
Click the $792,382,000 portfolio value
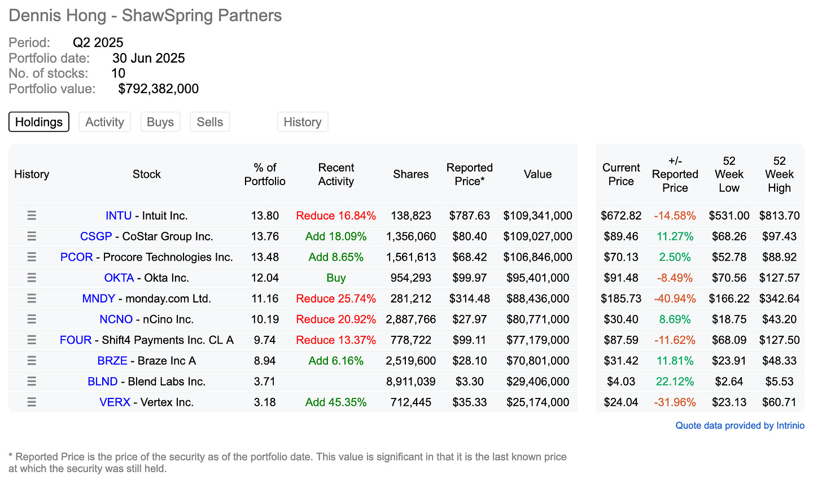pyautogui.click(x=159, y=89)
